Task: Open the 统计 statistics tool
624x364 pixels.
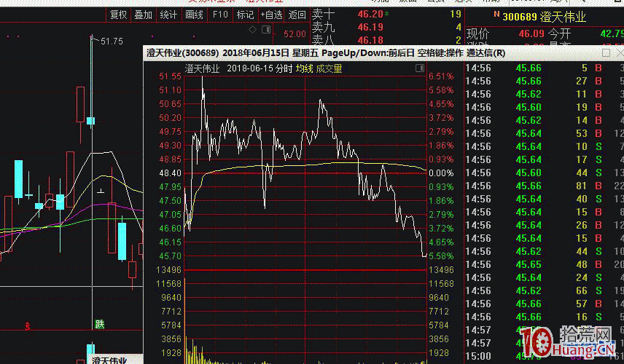Action: [168, 15]
